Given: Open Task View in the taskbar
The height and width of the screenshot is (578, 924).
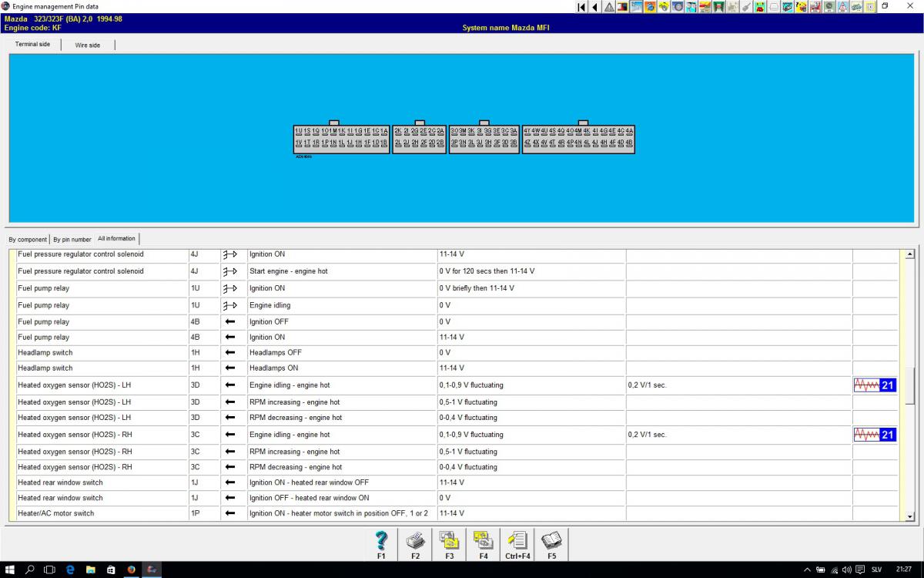Looking at the screenshot, I should click(50, 570).
